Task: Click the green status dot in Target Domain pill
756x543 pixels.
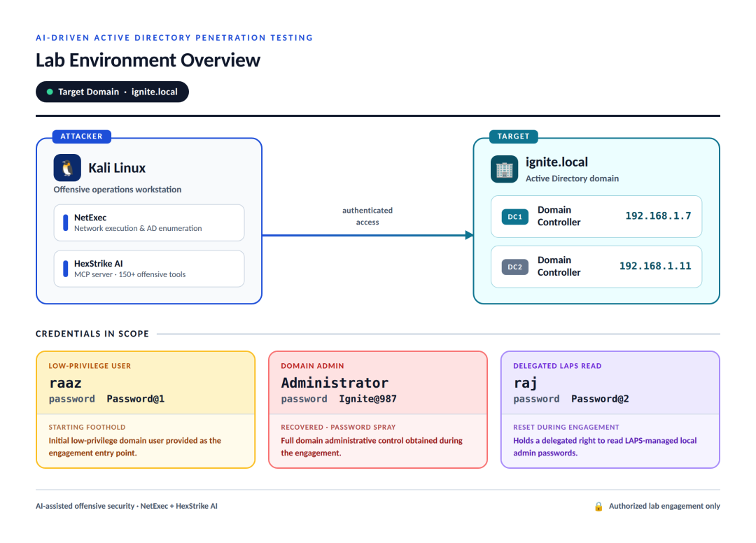Action: coord(50,92)
